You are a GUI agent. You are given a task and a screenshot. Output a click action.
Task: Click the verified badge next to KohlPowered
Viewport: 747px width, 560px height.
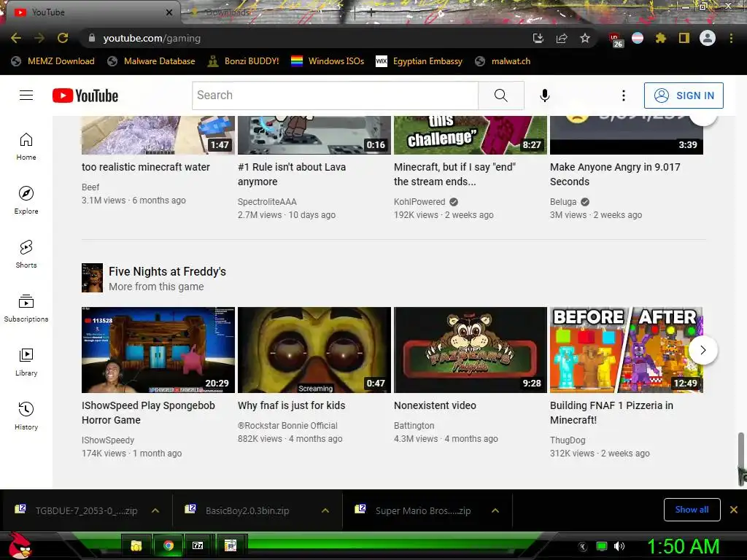454,202
